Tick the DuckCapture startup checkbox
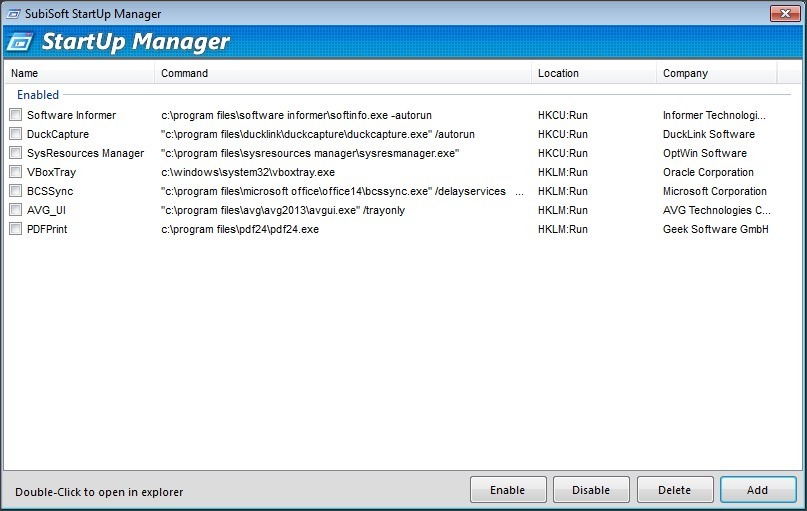Viewport: 807px width, 511px height. click(15, 134)
